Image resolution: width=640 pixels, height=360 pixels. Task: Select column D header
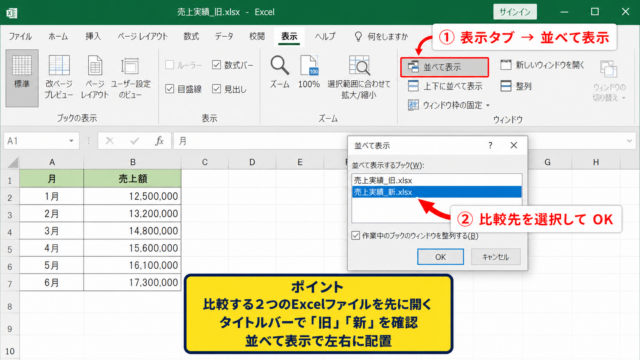[252, 162]
